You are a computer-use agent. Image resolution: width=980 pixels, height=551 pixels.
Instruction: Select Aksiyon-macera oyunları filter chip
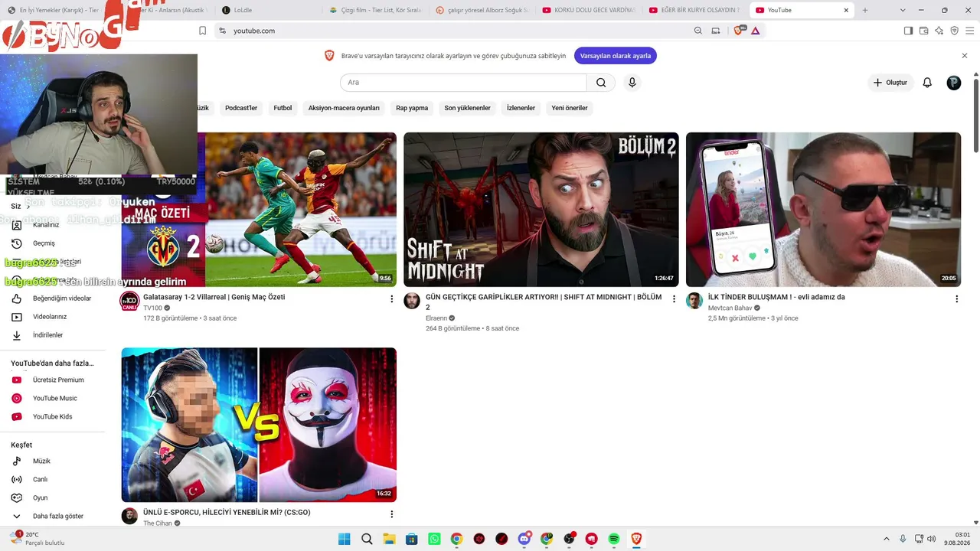tap(344, 108)
